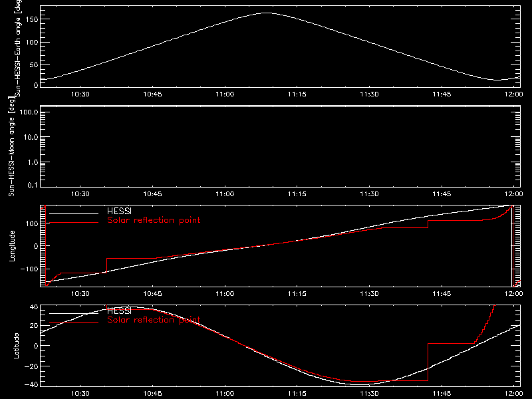The width and height of the screenshot is (532, 399).
Task: Click the Sun-HESSI-Moon angle axis label
Action: [x=11, y=146]
